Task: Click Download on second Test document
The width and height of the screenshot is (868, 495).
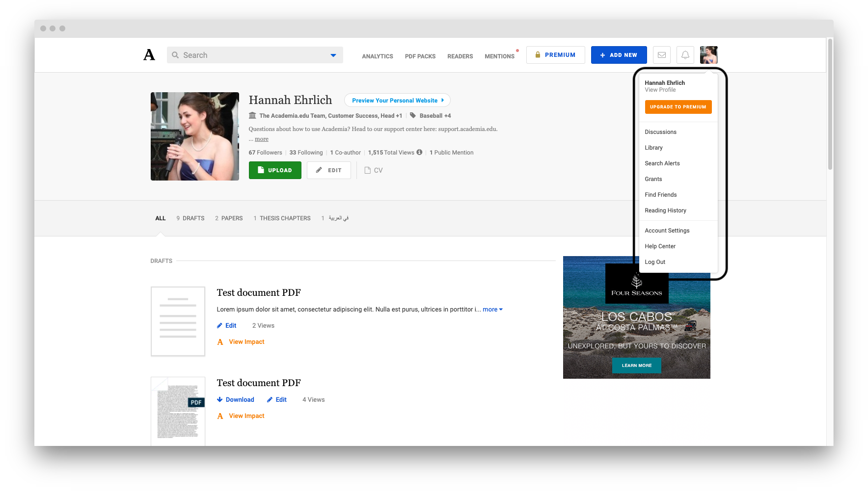Action: pyautogui.click(x=236, y=400)
